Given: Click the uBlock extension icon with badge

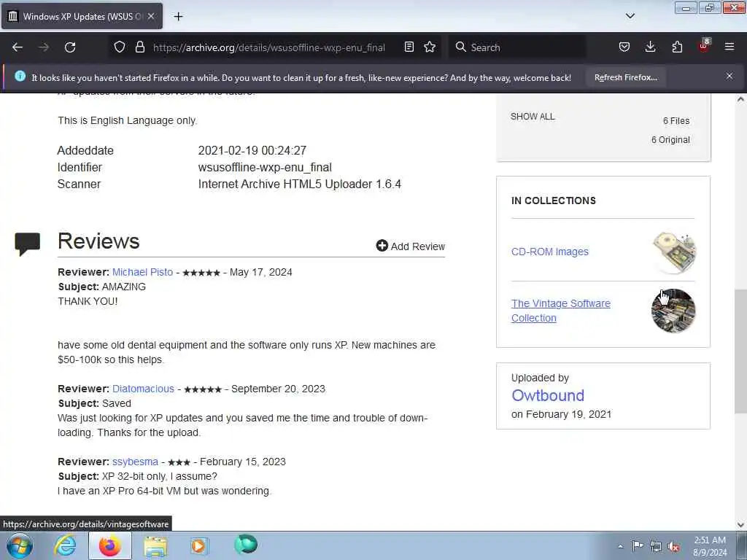Looking at the screenshot, I should [704, 46].
